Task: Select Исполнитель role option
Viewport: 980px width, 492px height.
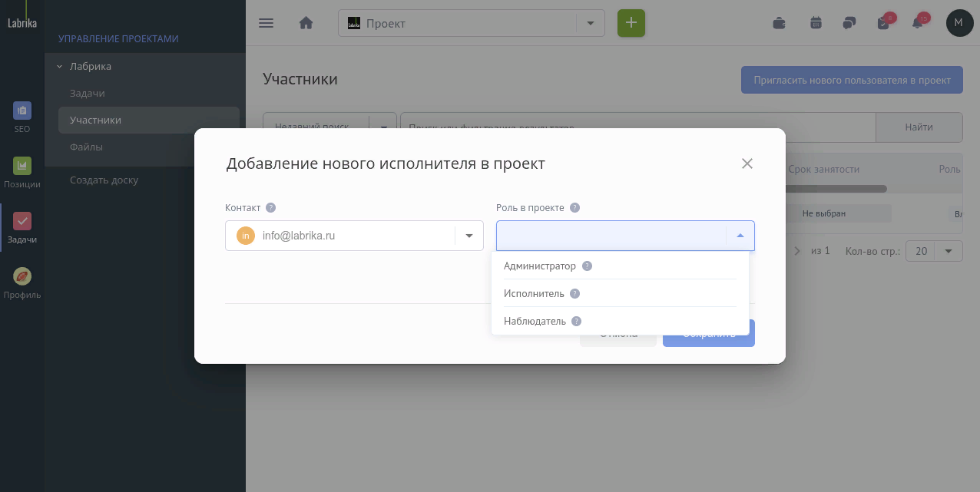Action: [x=620, y=293]
